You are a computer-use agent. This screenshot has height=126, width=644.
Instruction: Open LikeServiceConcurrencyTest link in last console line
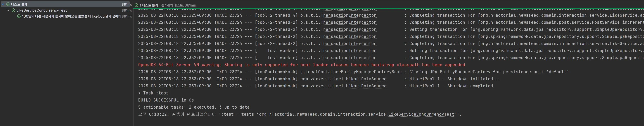pyautogui.click(x=421, y=114)
